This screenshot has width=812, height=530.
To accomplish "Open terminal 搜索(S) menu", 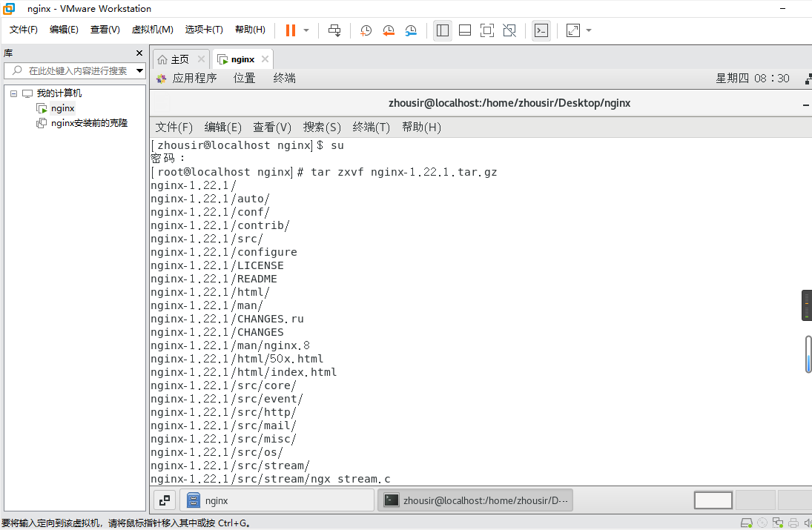I will point(322,127).
